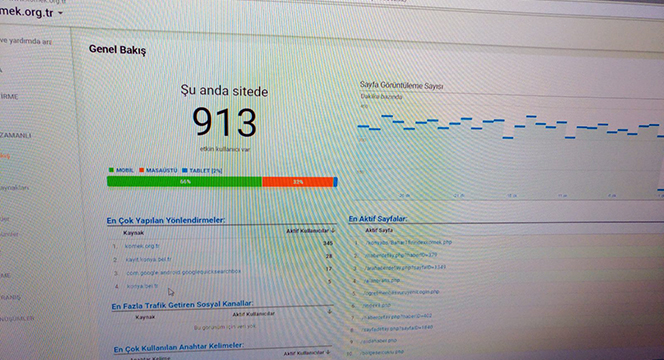Open the kayit.konya.bel.tr referral source
The image size is (664, 360).
point(148,259)
